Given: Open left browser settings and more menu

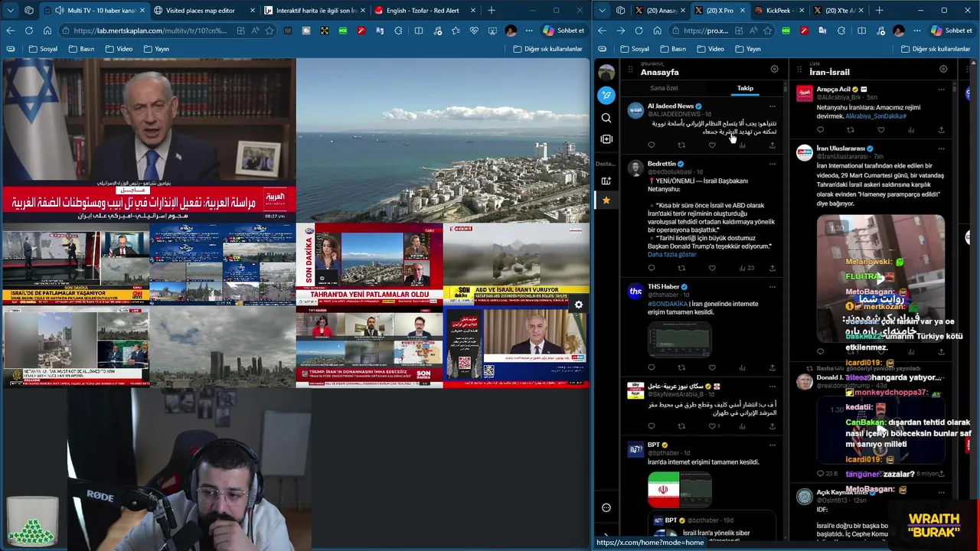Looking at the screenshot, I should (x=529, y=31).
